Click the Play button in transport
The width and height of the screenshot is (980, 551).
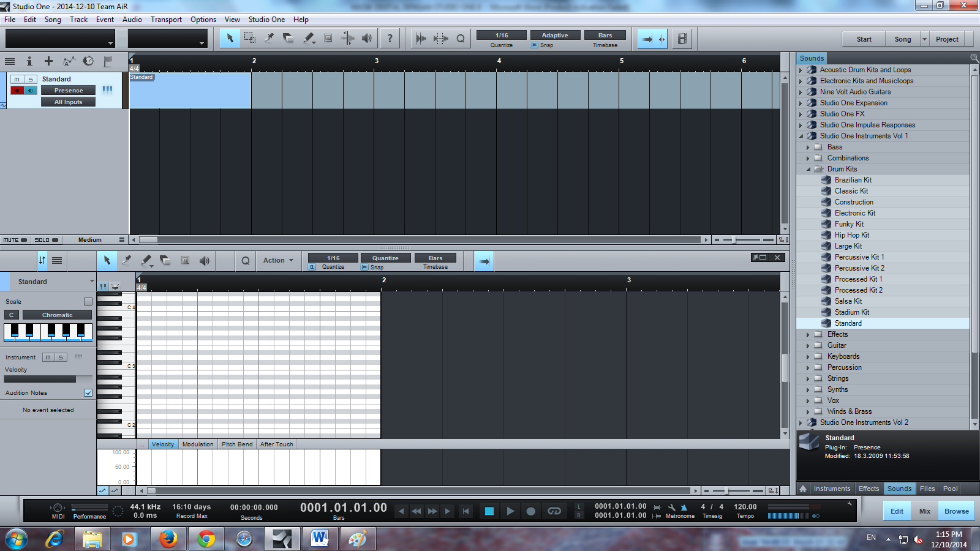[x=510, y=511]
